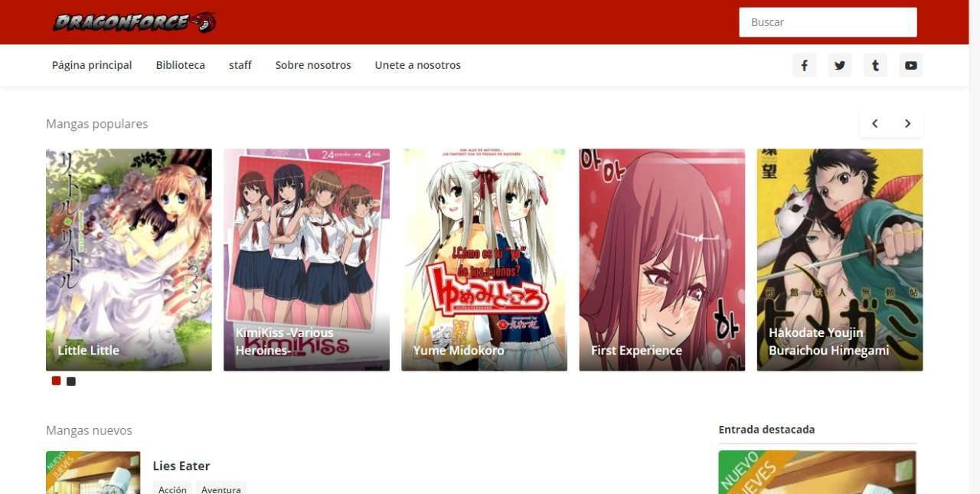Open the staff page

(240, 65)
